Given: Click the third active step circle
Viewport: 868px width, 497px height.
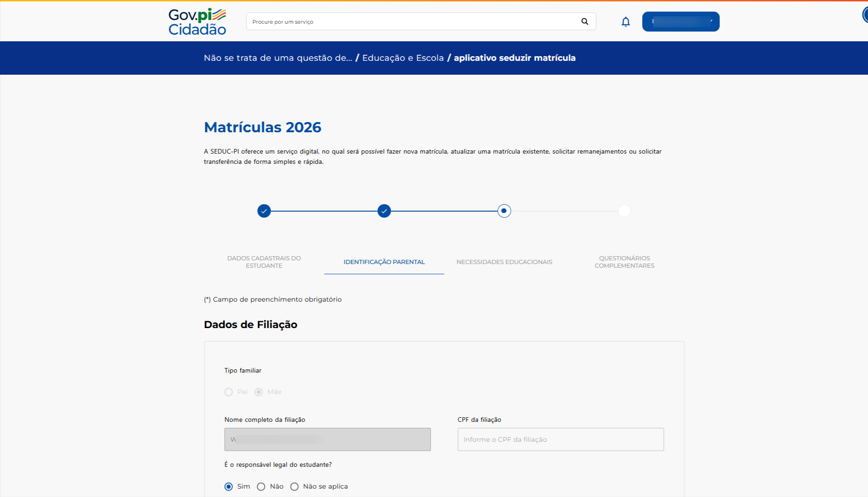Looking at the screenshot, I should point(504,211).
